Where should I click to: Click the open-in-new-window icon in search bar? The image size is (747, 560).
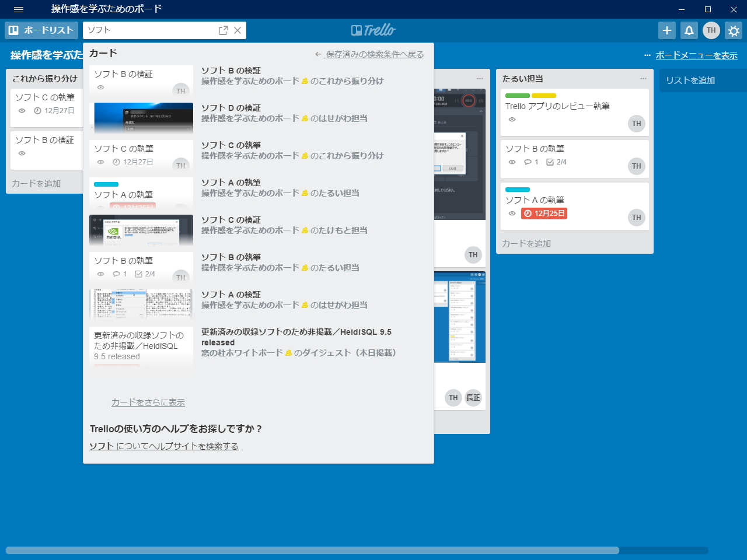pyautogui.click(x=222, y=30)
